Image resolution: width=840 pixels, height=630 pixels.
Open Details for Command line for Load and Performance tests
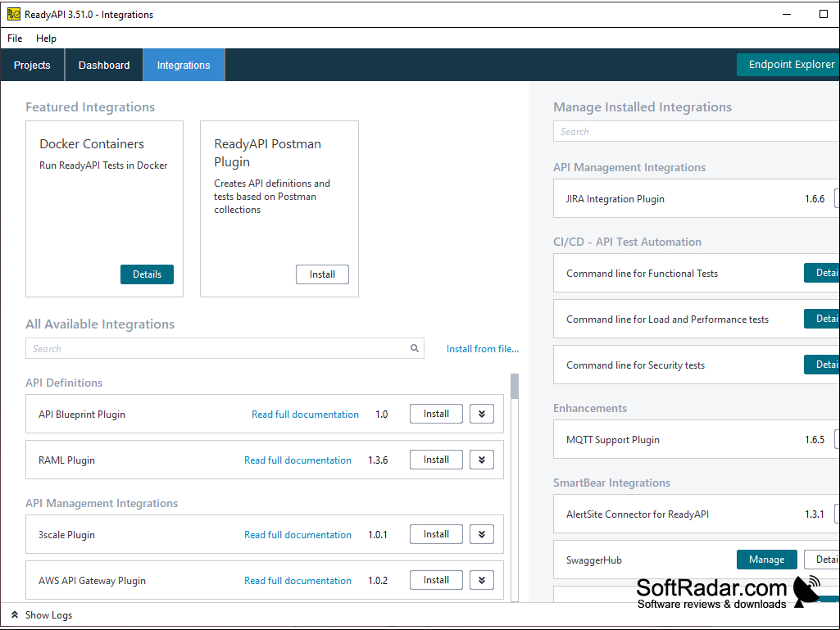click(x=822, y=319)
